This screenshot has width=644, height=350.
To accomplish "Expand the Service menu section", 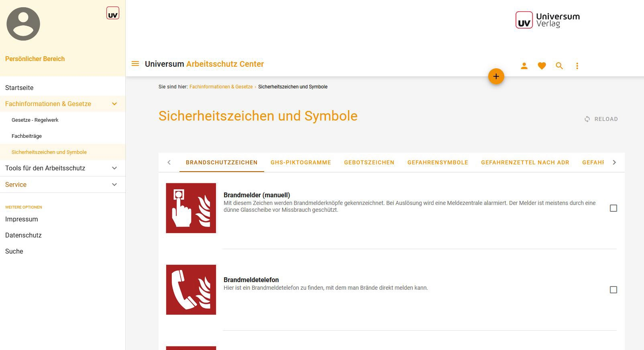I will click(114, 184).
